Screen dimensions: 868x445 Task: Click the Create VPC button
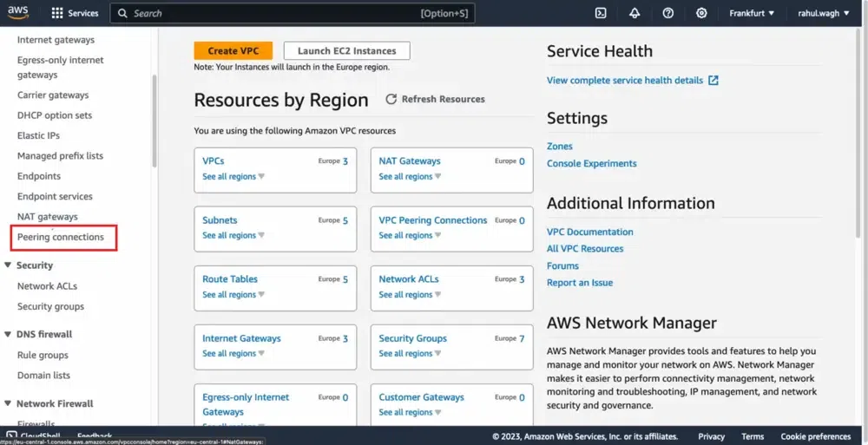pyautogui.click(x=233, y=50)
